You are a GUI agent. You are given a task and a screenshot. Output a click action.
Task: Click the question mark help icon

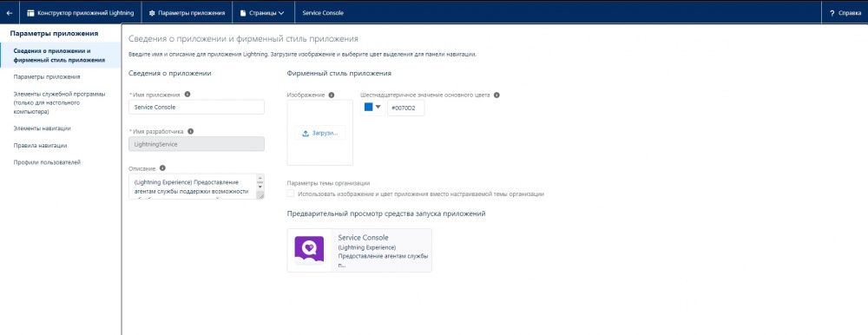[x=832, y=13]
